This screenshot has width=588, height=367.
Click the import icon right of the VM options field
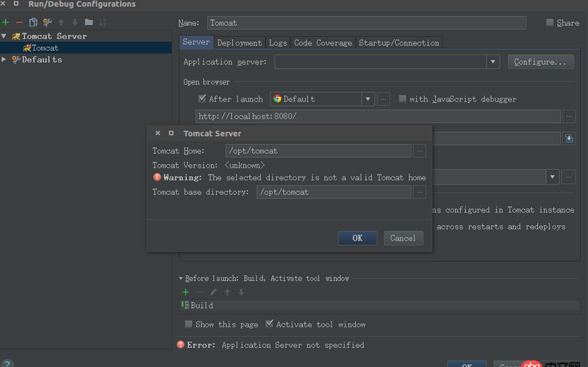pos(569,138)
